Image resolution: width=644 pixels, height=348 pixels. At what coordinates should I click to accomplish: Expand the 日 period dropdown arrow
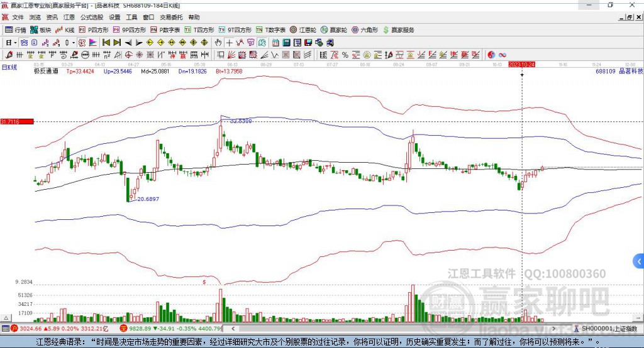click(x=15, y=43)
